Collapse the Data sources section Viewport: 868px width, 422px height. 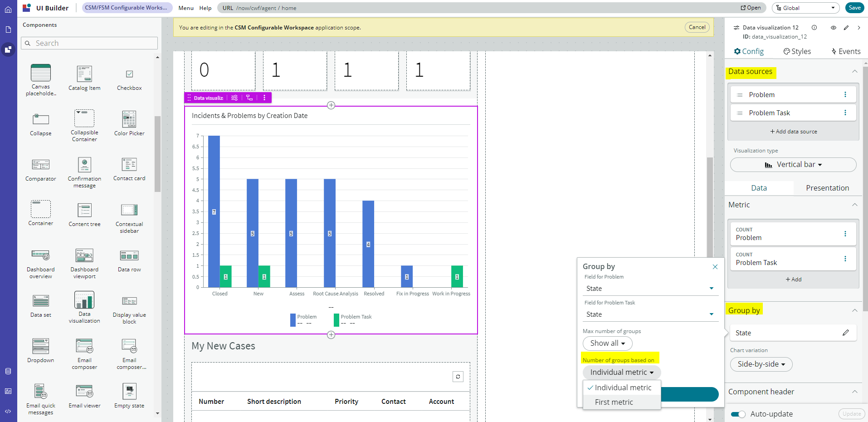(x=854, y=72)
